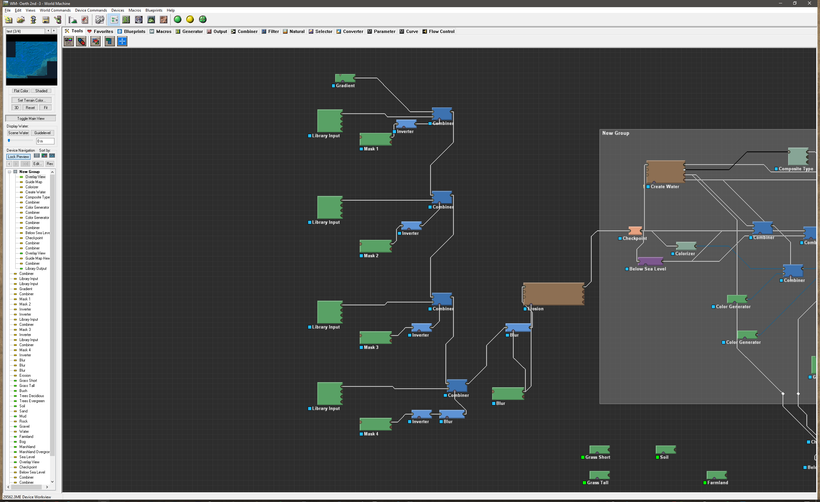820x502 pixels.
Task: Click the first tool icon under Tools tab
Action: click(x=69, y=41)
